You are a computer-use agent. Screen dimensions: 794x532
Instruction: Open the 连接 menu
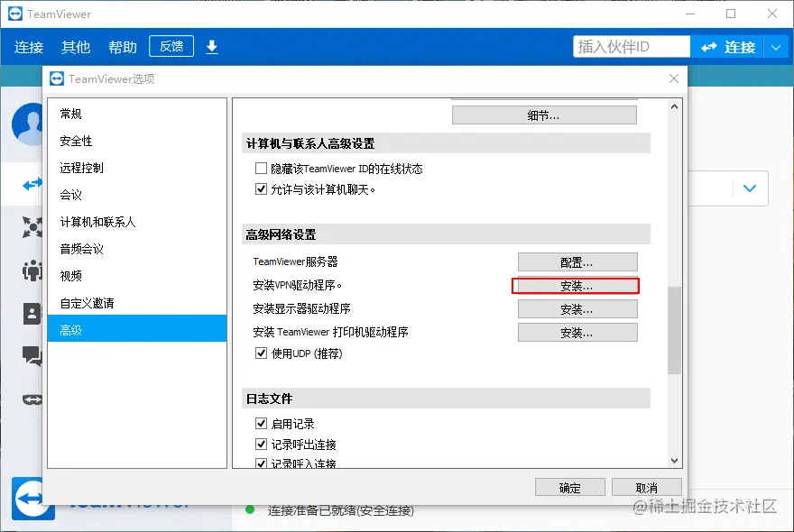pos(29,47)
